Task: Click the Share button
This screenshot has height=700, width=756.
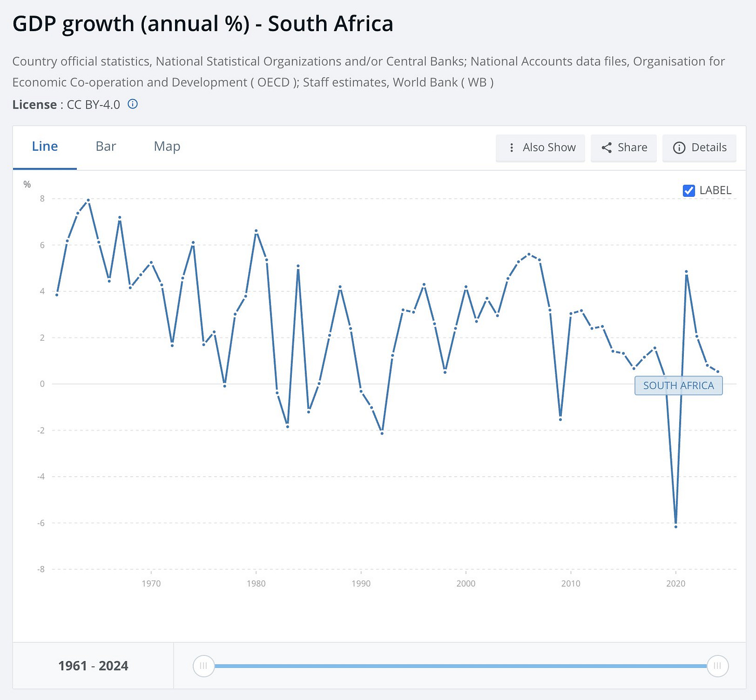Action: [x=624, y=148]
